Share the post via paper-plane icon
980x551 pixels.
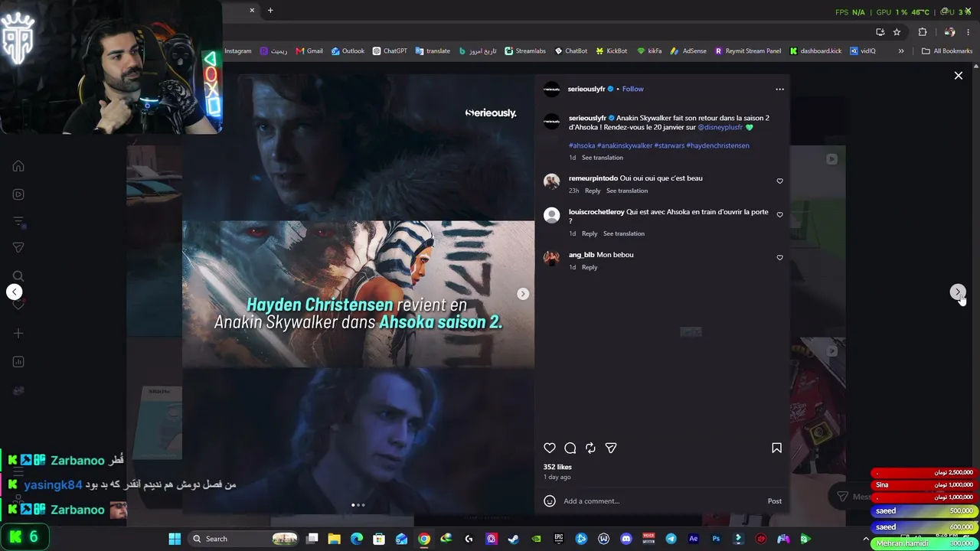tap(611, 448)
